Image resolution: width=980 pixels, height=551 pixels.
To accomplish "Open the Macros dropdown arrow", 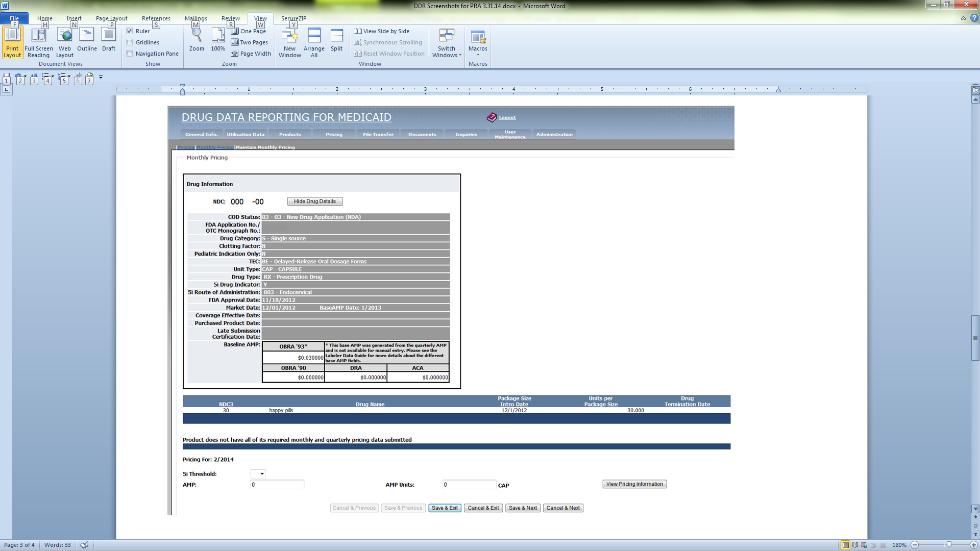I will [478, 55].
